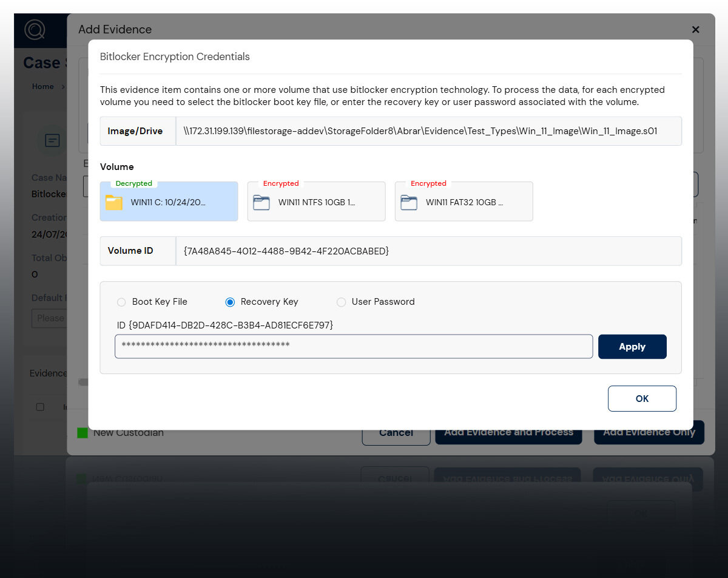Select the decrypted WIN11 C: volume
Viewport: 728px width, 578px height.
click(x=169, y=202)
